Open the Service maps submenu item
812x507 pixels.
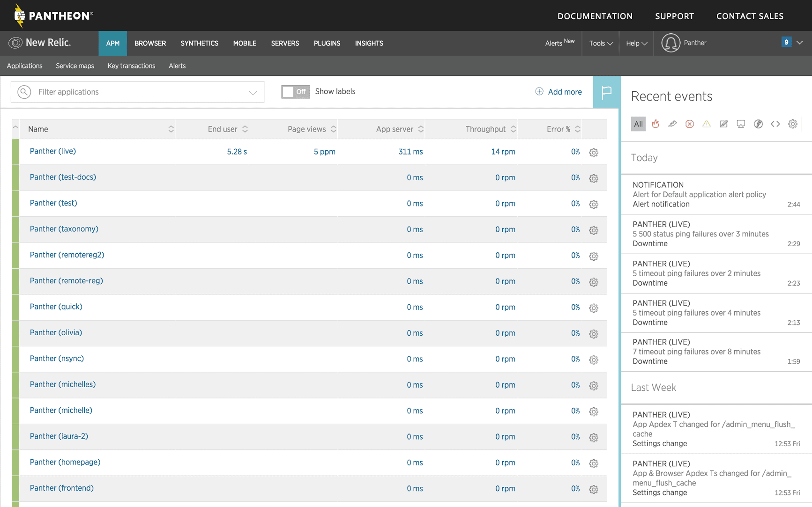click(x=75, y=66)
